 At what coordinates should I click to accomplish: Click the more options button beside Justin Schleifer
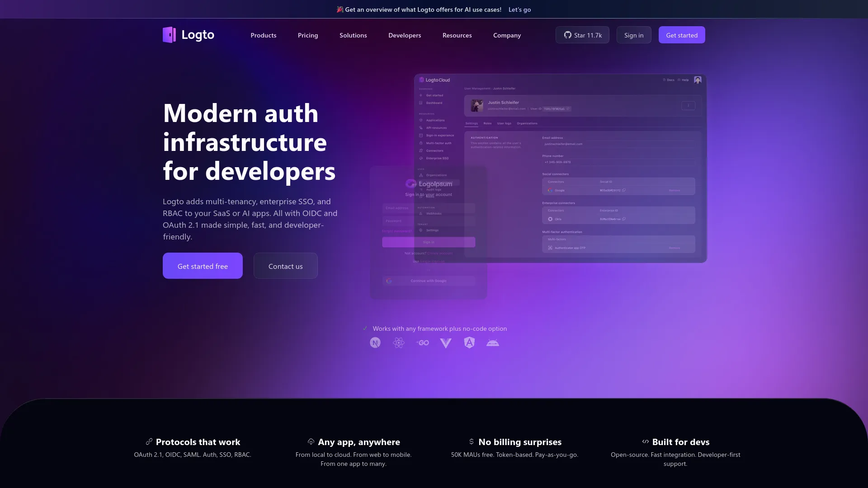click(x=688, y=106)
